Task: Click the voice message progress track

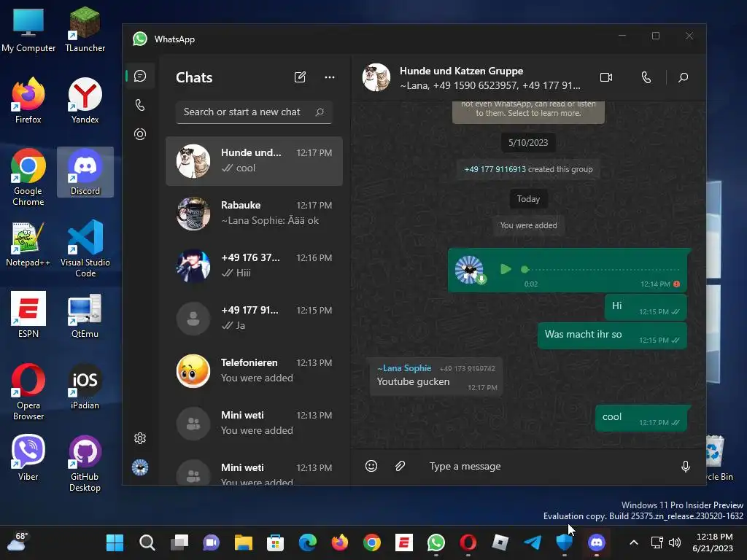Action: (x=601, y=270)
